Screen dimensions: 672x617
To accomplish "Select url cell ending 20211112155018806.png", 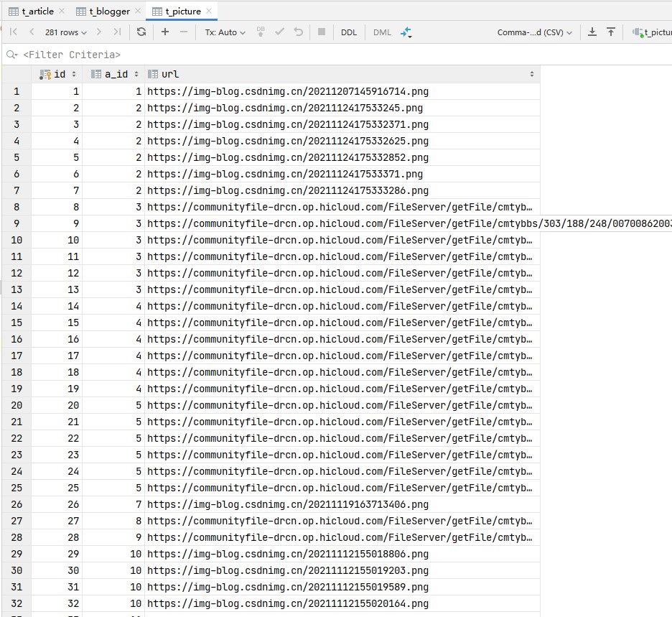I will [342, 554].
